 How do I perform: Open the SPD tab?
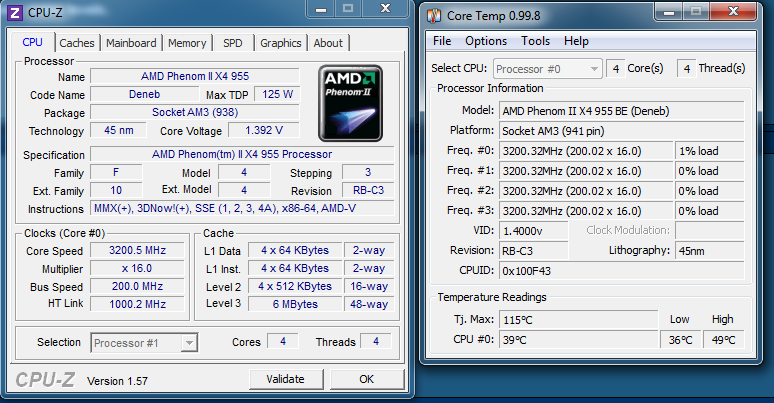[232, 43]
